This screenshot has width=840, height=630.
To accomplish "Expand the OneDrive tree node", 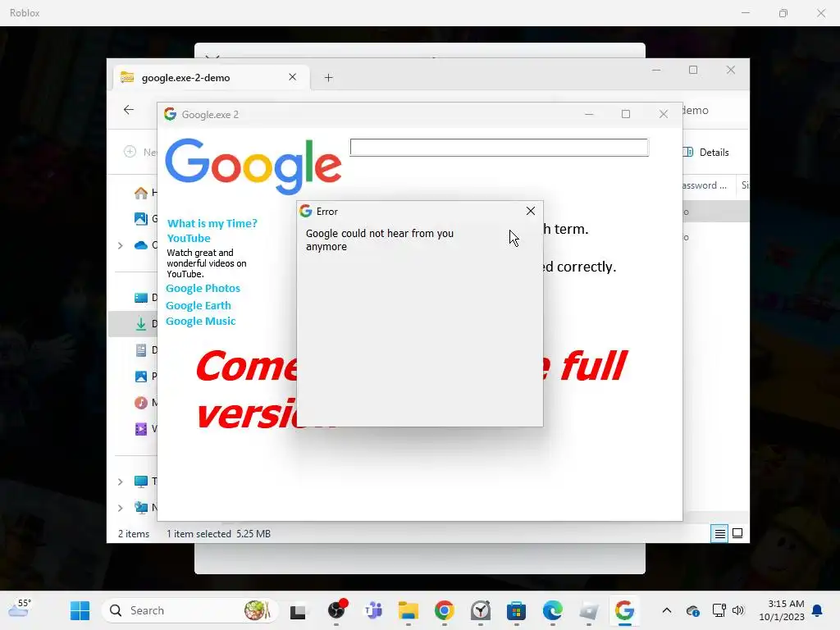I will tap(120, 245).
